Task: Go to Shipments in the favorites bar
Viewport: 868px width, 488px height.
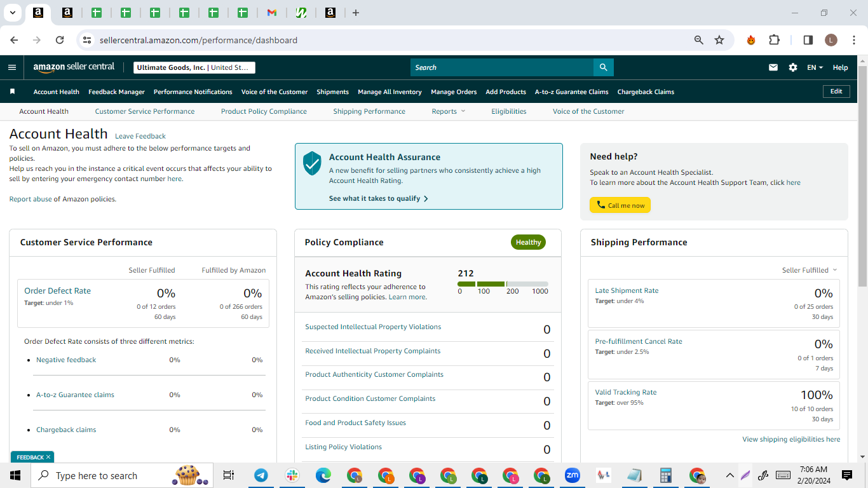Action: (x=333, y=91)
